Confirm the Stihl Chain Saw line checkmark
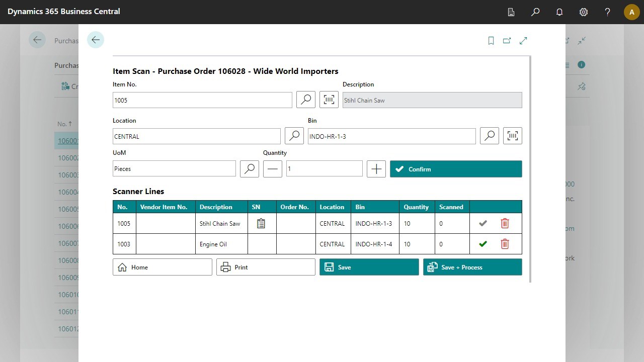 482,223
